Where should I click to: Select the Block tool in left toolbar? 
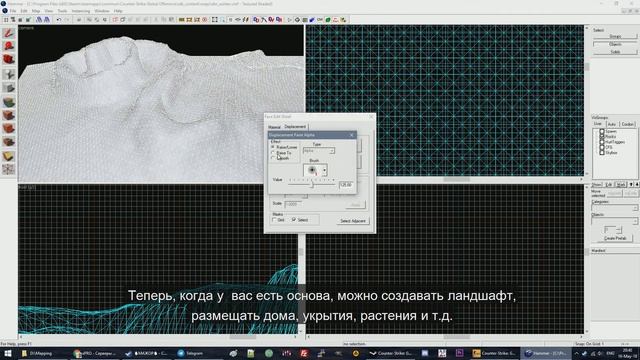click(x=9, y=88)
